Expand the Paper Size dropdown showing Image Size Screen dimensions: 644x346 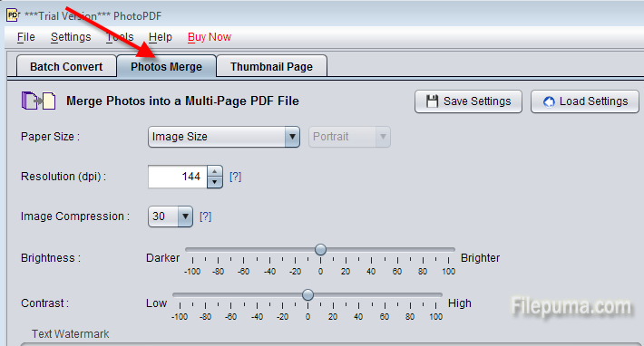(224, 137)
